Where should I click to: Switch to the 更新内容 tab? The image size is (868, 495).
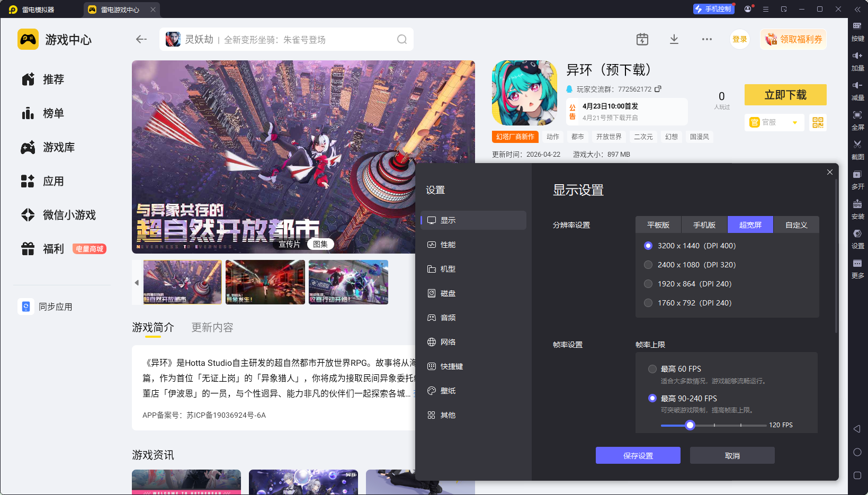212,328
